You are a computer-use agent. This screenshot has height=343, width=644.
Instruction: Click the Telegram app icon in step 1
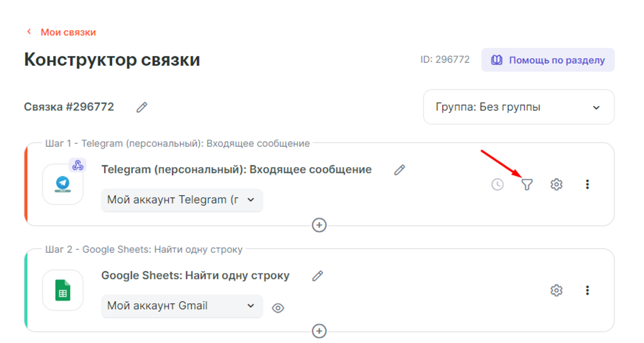pos(63,185)
